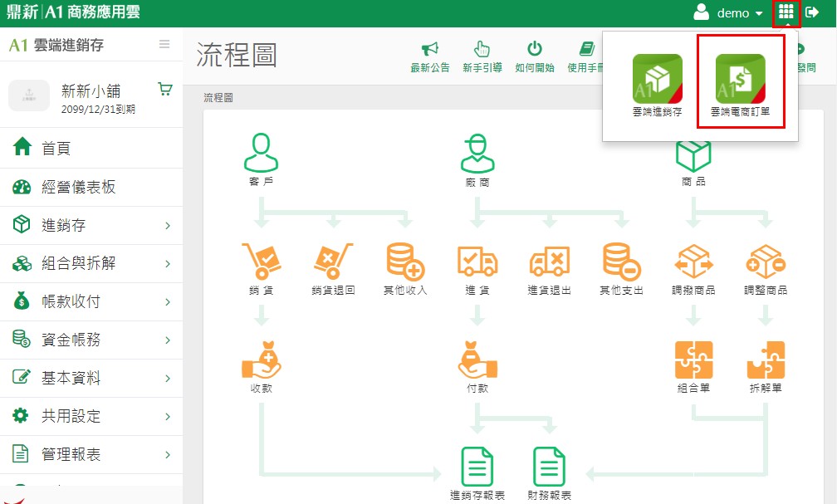The width and height of the screenshot is (837, 504).
Task: Open 如何開始 power icon
Action: [x=535, y=49]
